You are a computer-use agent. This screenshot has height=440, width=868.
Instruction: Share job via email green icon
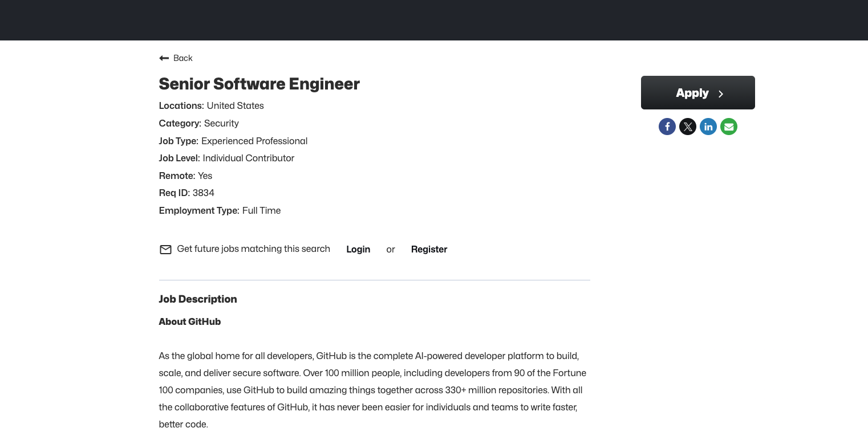[729, 127]
